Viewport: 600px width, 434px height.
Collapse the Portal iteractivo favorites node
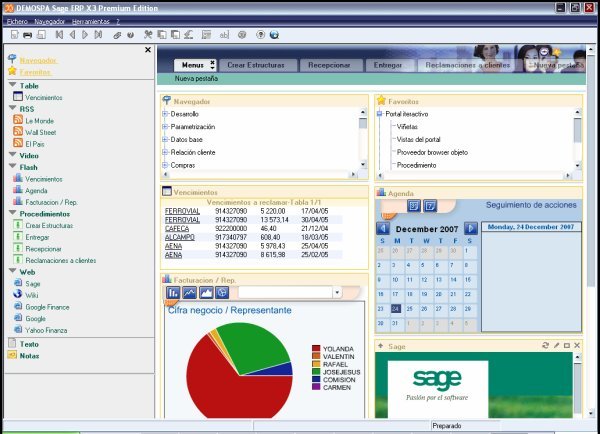pos(379,114)
